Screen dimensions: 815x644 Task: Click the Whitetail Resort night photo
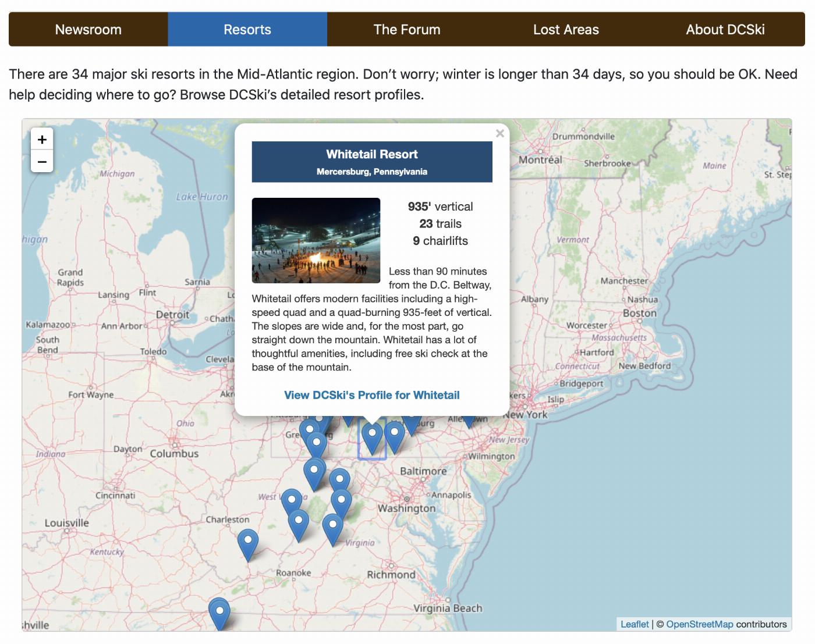[x=316, y=240]
